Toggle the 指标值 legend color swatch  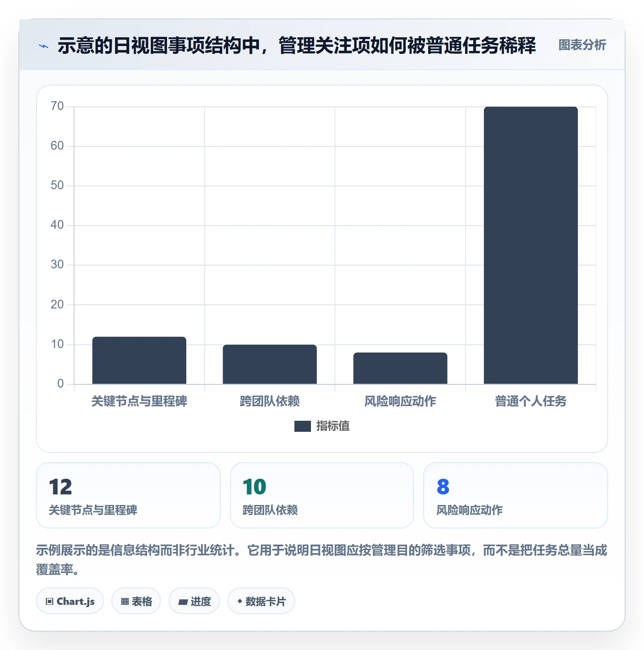click(x=303, y=426)
